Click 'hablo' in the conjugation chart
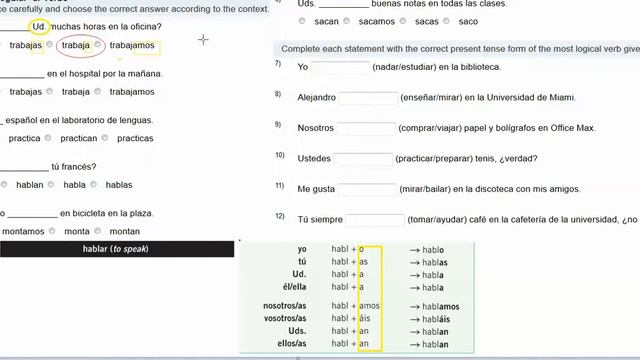Screen dimensions: 640x360 click(433, 250)
